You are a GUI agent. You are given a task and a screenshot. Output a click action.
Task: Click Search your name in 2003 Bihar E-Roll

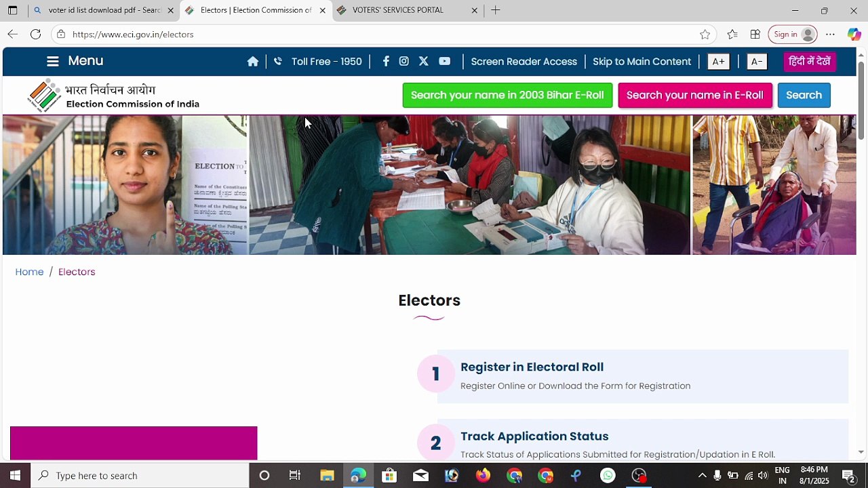tap(507, 96)
